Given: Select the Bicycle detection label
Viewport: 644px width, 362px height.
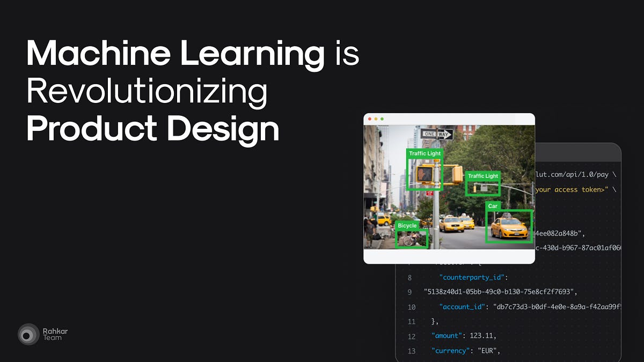Looking at the screenshot, I should 406,226.
